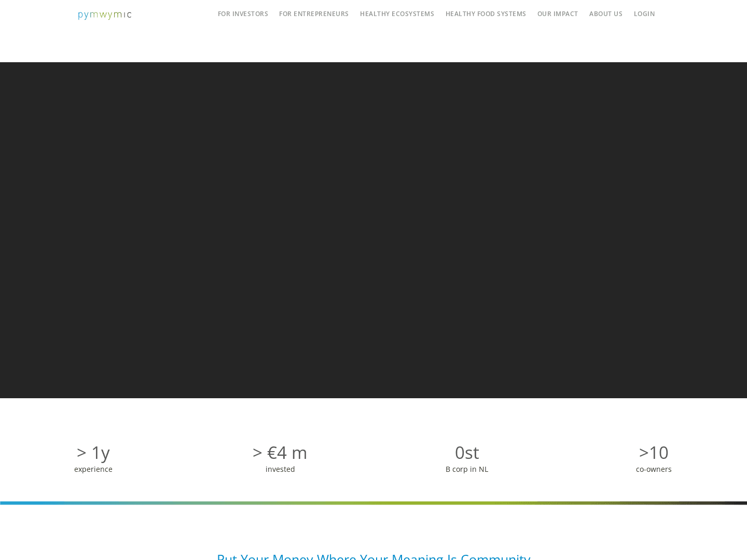
Task: Open the Healthy Ecosystems section
Action: (x=397, y=14)
